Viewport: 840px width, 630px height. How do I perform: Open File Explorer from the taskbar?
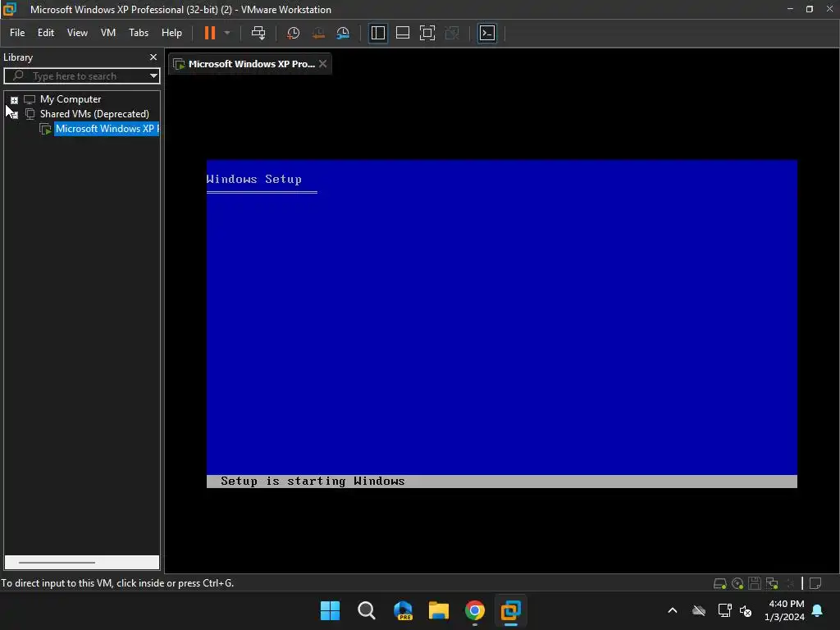439,610
